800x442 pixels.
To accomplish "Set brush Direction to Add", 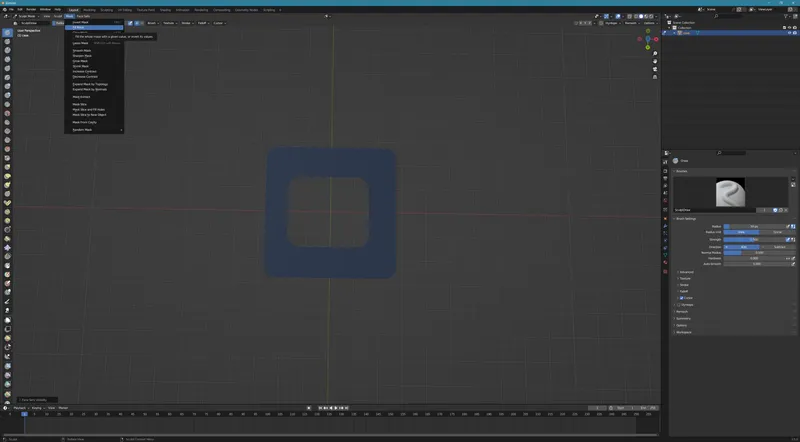I will (741, 247).
